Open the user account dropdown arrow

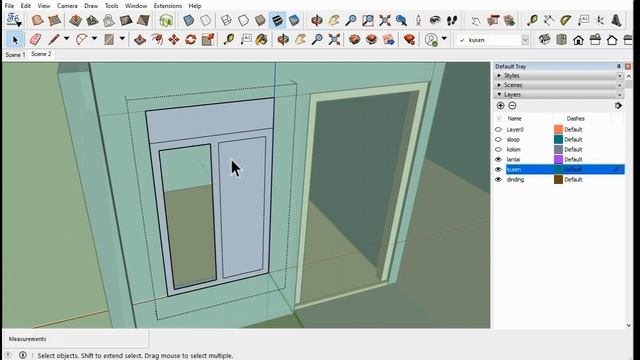[444, 39]
